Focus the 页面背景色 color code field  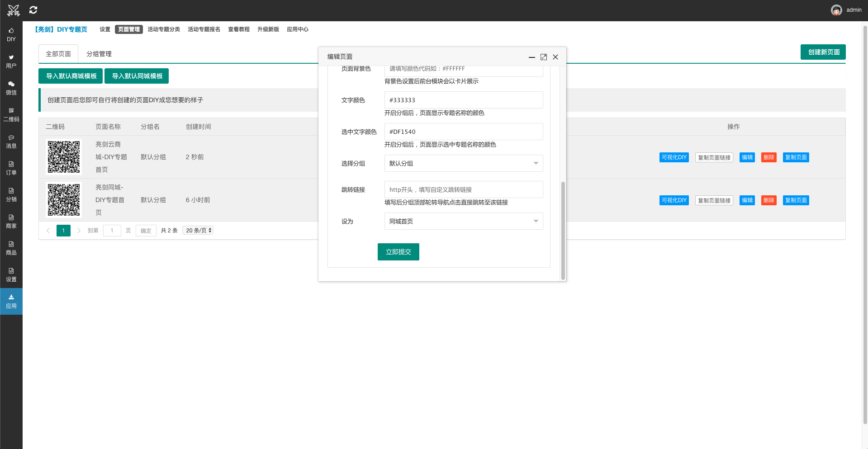[x=464, y=71]
